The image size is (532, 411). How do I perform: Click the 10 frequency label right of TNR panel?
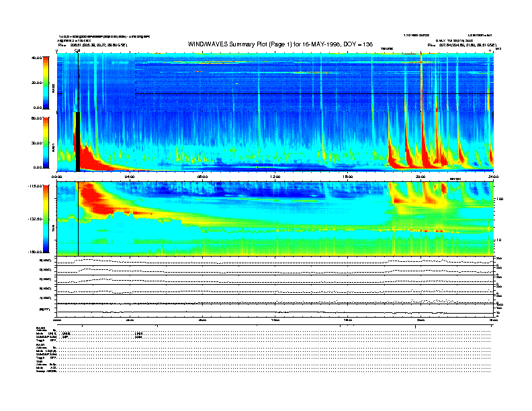(498, 240)
